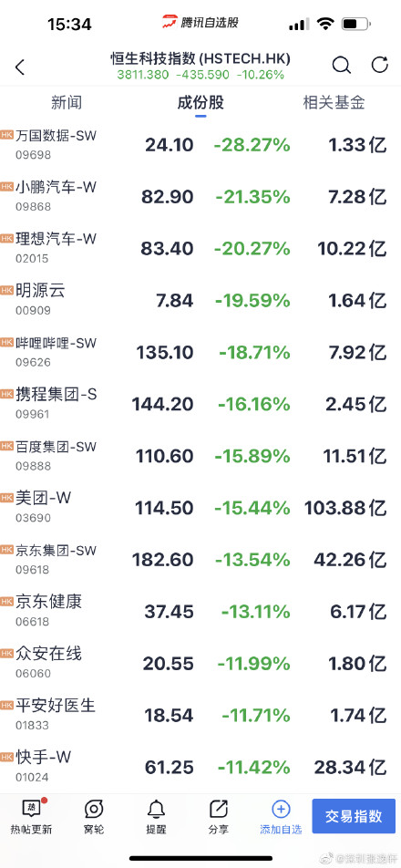The image size is (401, 868).
Task: Switch to the 新闻 tab
Action: point(67,102)
